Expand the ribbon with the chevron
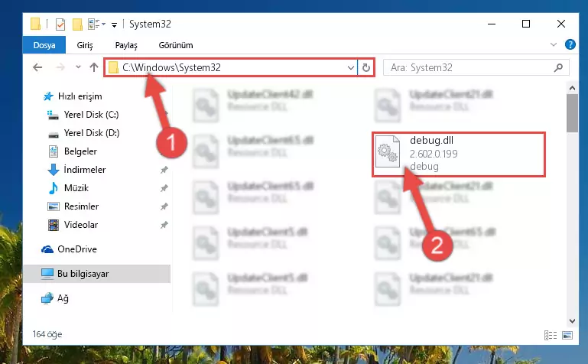The image size is (588, 364). click(553, 44)
